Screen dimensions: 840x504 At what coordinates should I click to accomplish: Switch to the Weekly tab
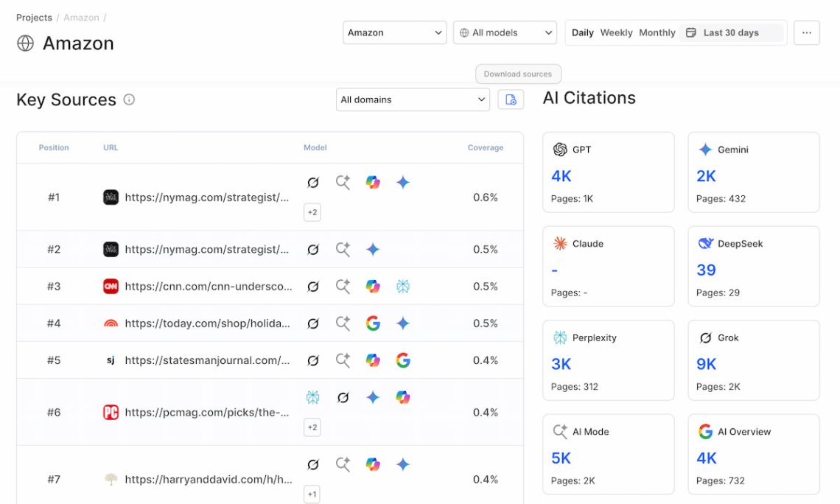click(616, 32)
